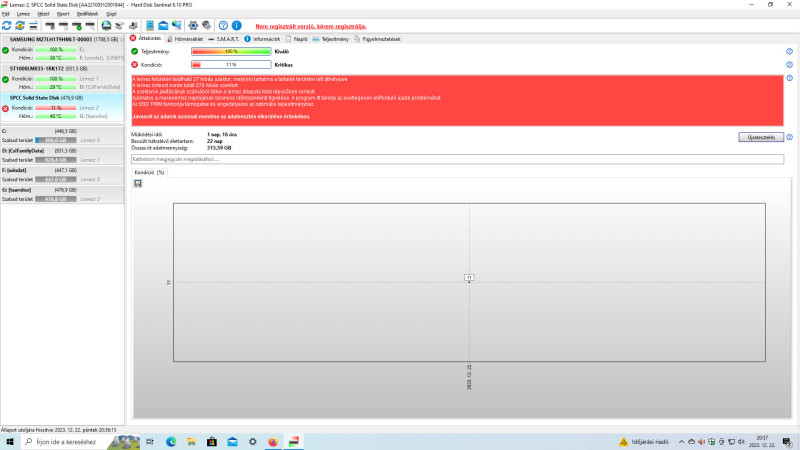This screenshot has height=450, width=800.
Task: Switch to the Teljesítmény tab
Action: [x=331, y=39]
